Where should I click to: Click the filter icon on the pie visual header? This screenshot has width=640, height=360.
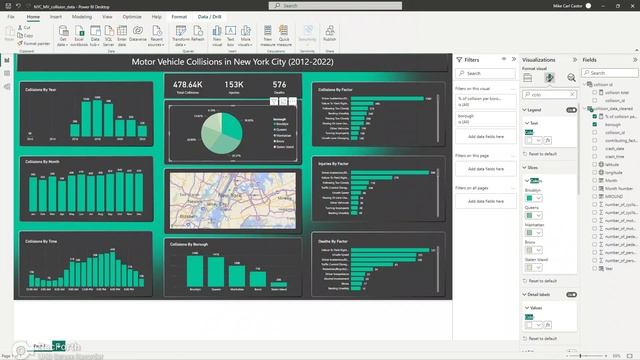click(x=274, y=101)
